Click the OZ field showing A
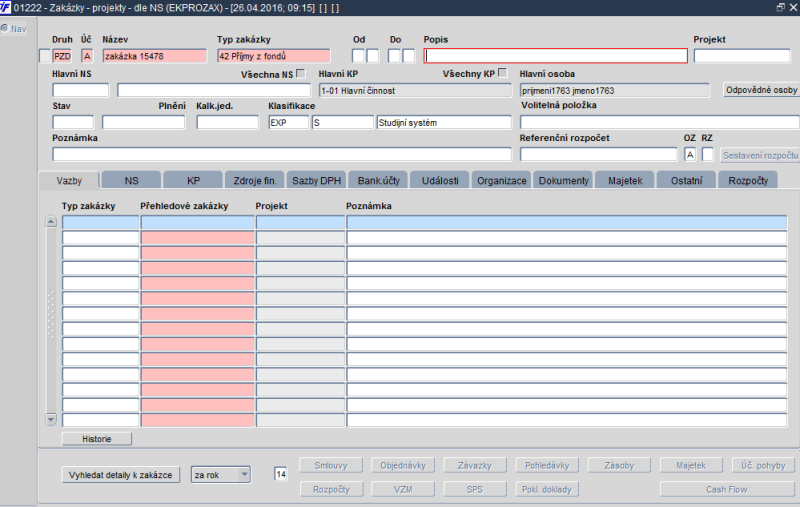Viewport: 800px width, 507px height. click(690, 155)
